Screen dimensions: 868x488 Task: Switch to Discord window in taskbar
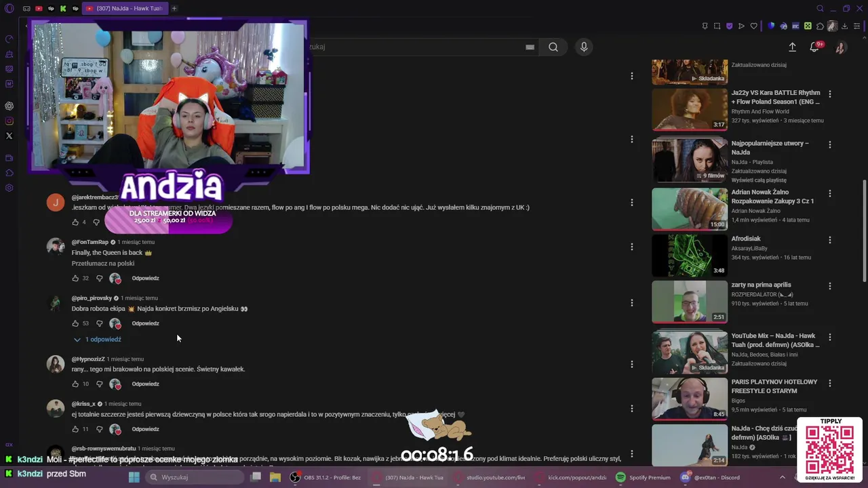click(x=711, y=477)
